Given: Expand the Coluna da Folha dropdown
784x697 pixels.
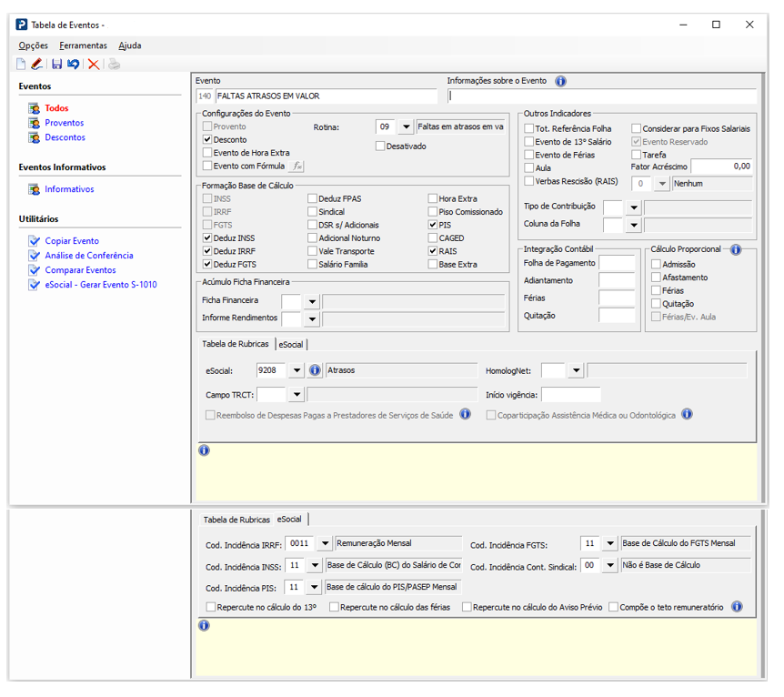Looking at the screenshot, I should (634, 225).
